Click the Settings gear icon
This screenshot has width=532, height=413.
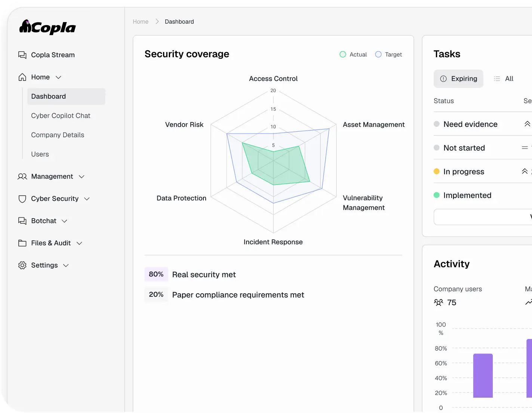(x=22, y=265)
